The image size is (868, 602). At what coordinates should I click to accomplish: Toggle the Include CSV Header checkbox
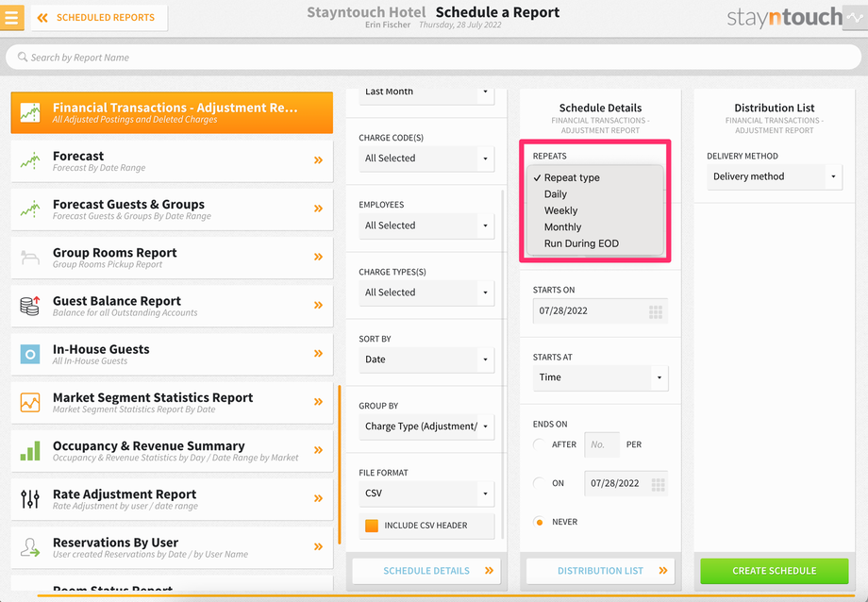(372, 526)
